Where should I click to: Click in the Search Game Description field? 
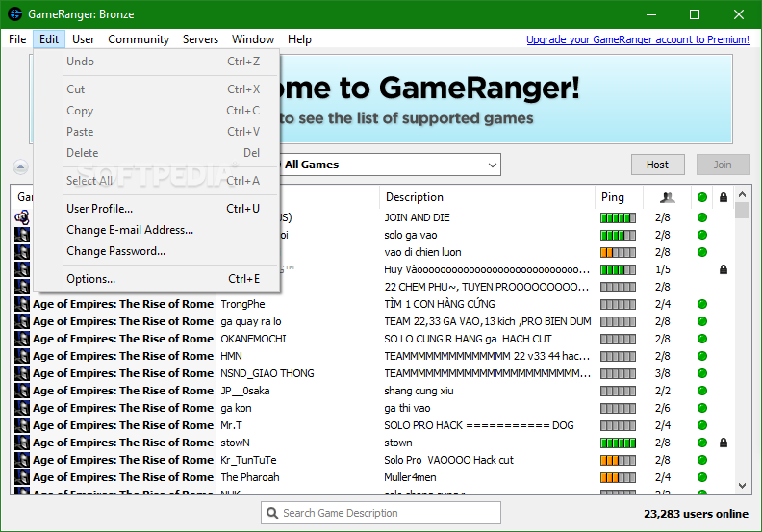[x=380, y=513]
